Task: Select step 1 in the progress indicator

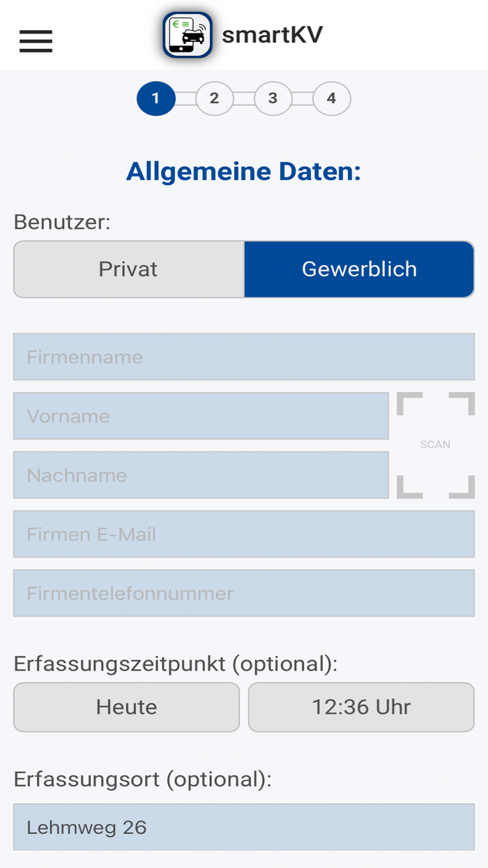Action: pyautogui.click(x=156, y=98)
